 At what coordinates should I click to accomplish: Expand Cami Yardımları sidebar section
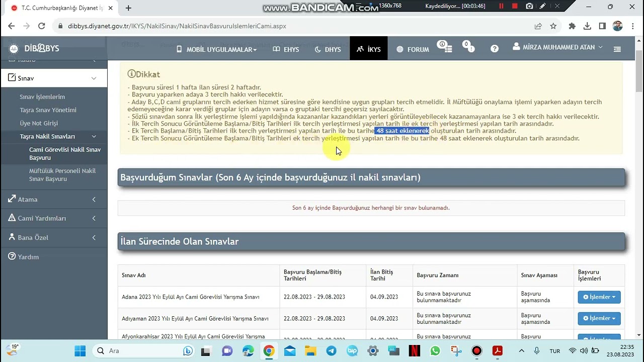click(x=54, y=218)
